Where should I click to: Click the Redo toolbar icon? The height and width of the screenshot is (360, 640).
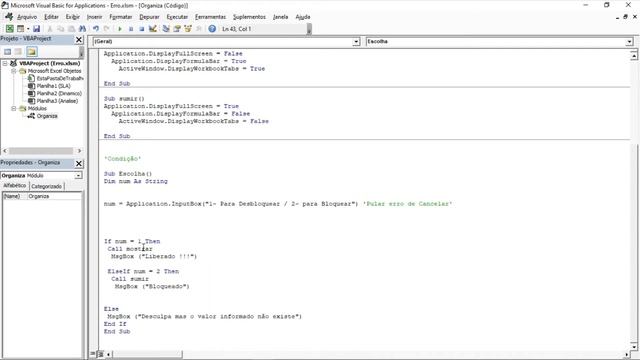106,29
